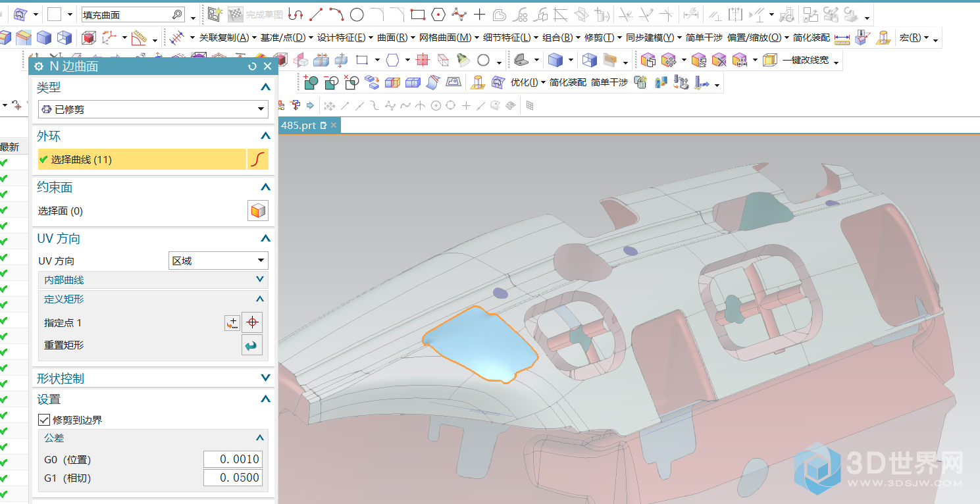Collapse the 公差 subsection
This screenshot has height=504, width=980.
click(x=260, y=438)
